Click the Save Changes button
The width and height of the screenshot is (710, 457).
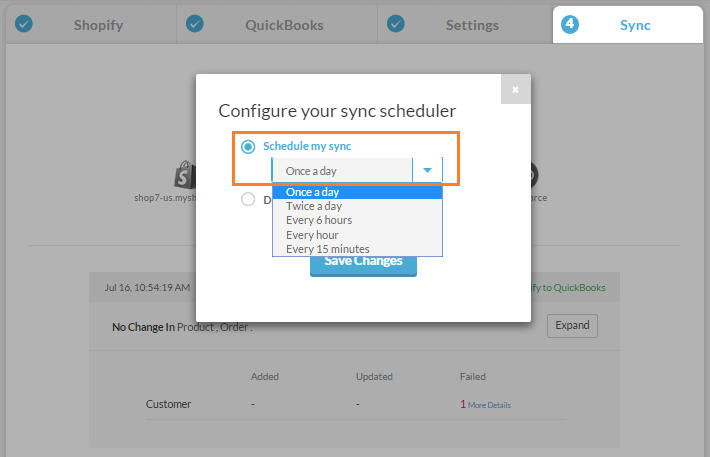[x=363, y=265]
